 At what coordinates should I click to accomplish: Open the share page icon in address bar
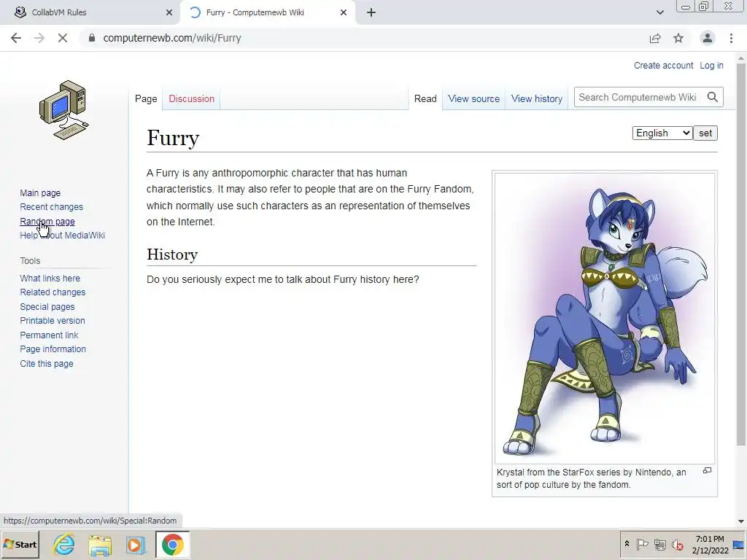655,38
